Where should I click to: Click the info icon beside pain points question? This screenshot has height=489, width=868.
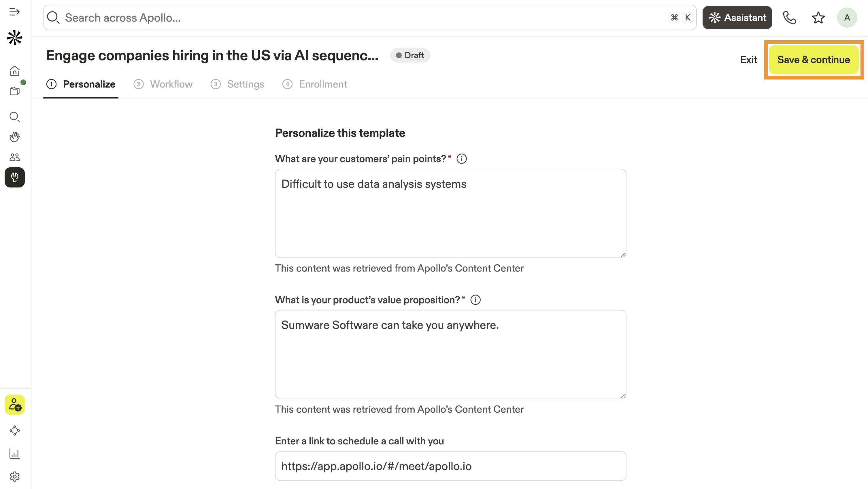(462, 158)
